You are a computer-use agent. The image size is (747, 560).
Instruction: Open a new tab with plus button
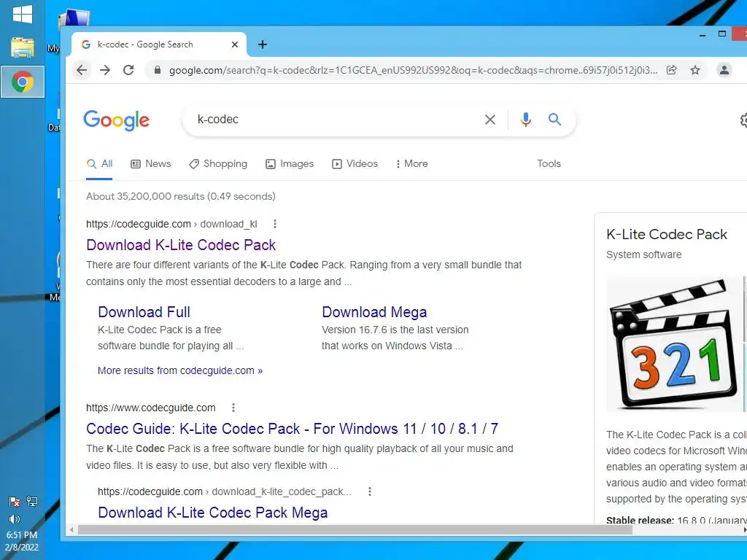click(x=263, y=44)
